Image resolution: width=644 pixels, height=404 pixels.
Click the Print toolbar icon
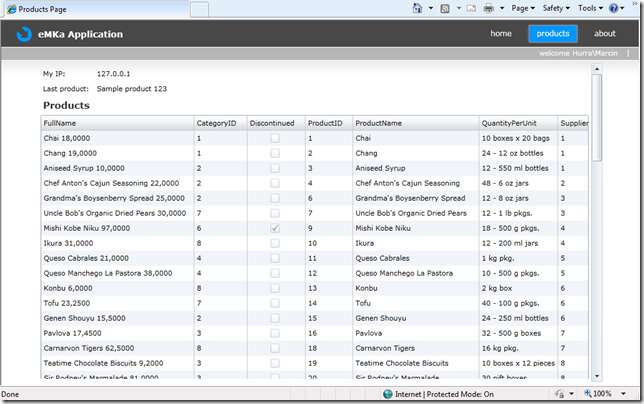[x=489, y=8]
